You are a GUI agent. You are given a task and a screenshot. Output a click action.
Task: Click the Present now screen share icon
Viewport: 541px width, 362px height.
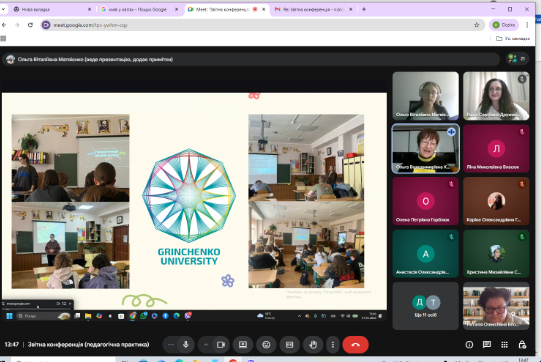(x=243, y=344)
